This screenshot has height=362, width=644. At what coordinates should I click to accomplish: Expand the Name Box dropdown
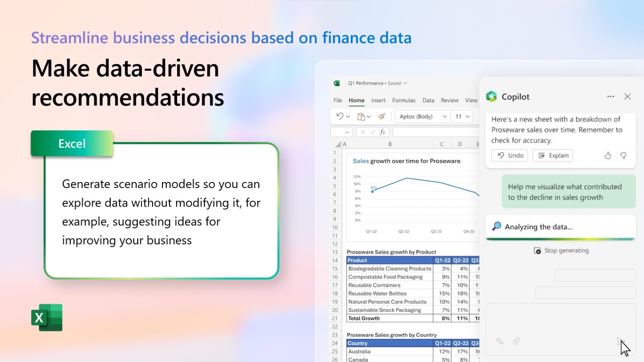click(x=347, y=132)
